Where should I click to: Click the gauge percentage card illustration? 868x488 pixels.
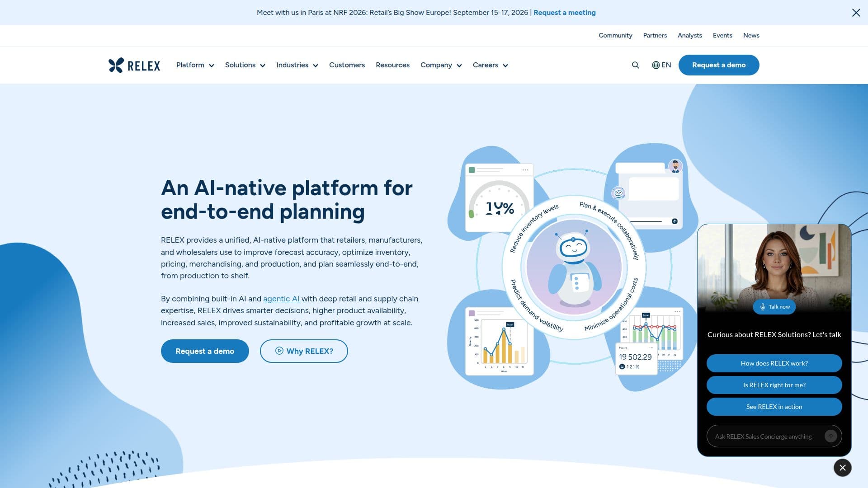(499, 198)
